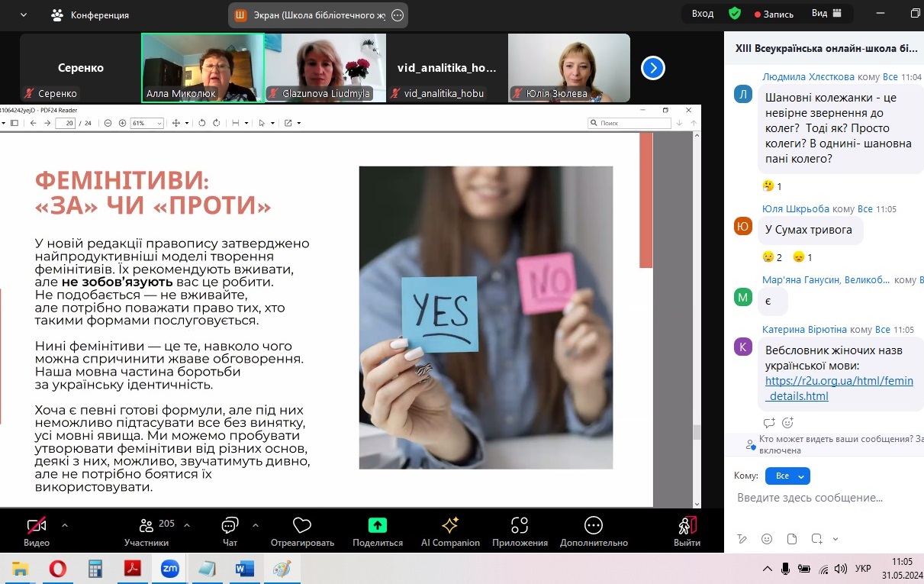Expand video options arrow next to Видео
This screenshot has width=924, height=584.
pos(64,525)
